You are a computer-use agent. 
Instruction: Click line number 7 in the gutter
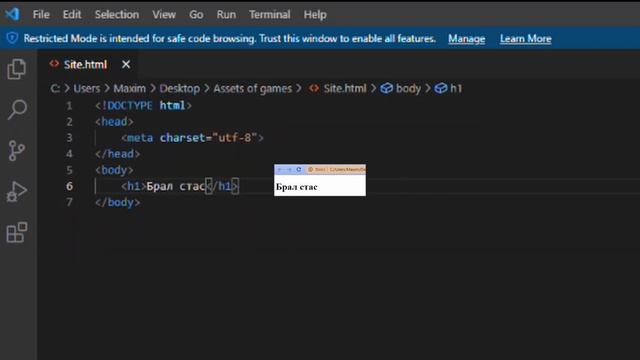click(69, 202)
